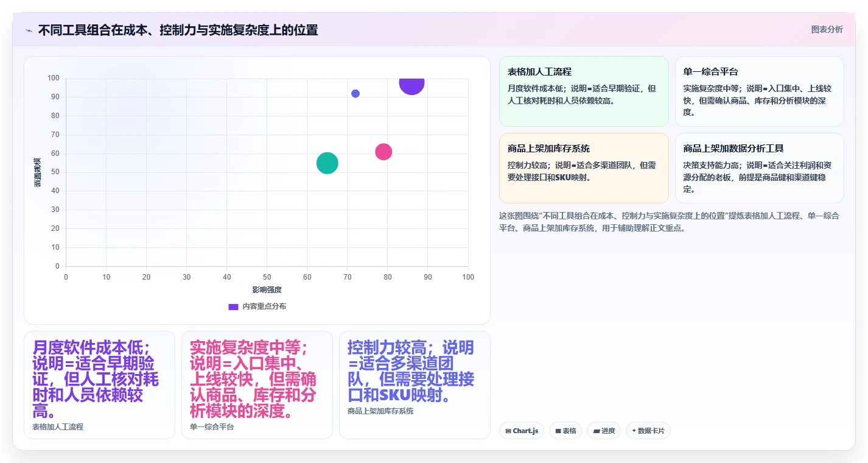Click the 单一综合平台 caption under pink card

point(212,427)
